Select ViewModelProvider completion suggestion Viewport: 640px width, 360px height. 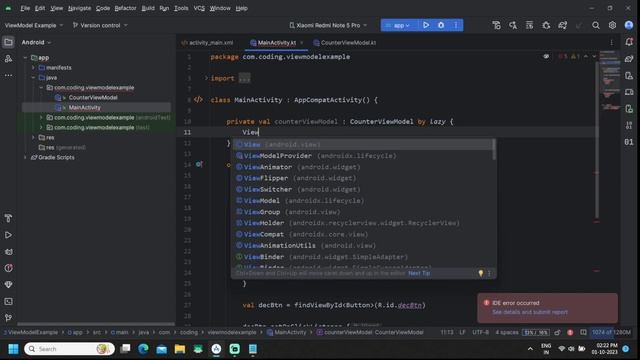(x=363, y=156)
